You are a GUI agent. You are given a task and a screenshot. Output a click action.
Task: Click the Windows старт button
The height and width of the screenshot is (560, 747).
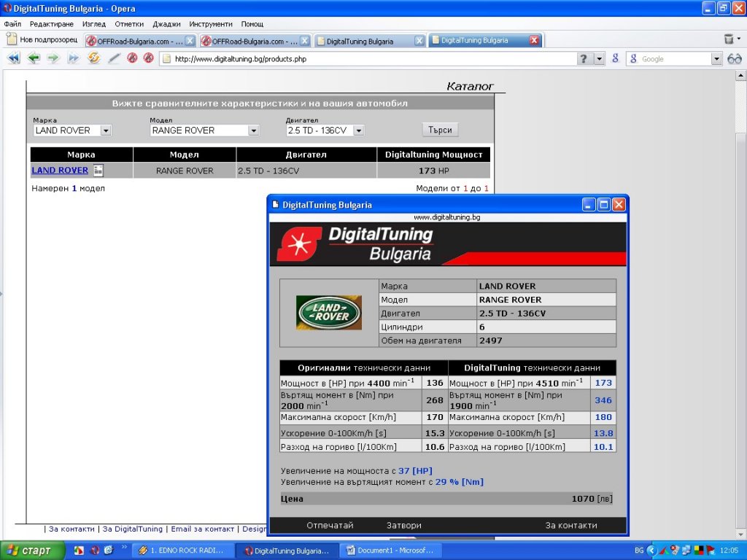[32, 551]
